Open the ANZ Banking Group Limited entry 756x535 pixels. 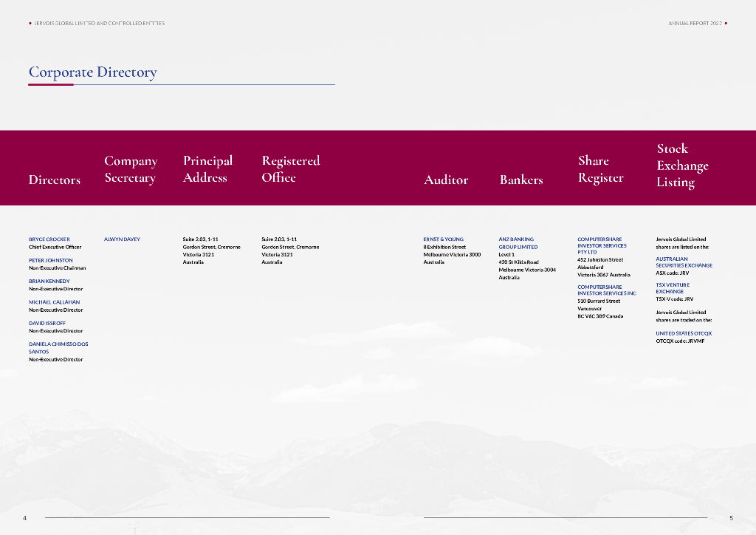(x=518, y=243)
